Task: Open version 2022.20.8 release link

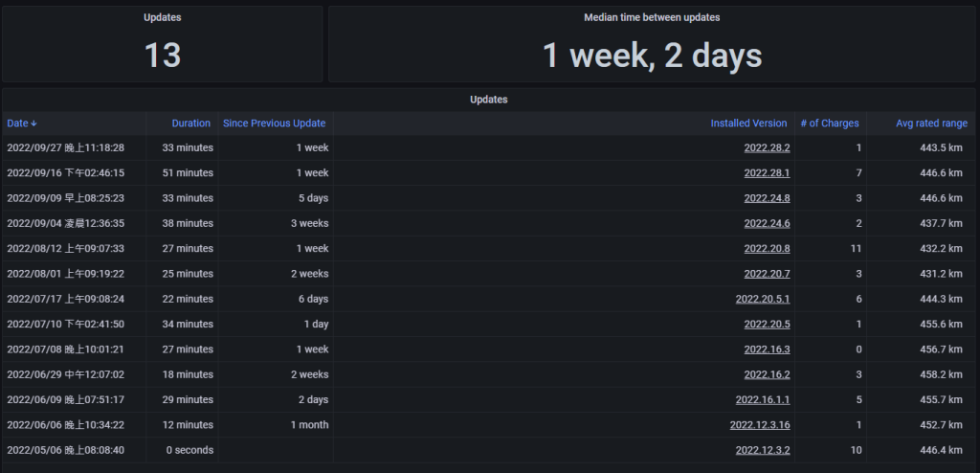Action: pyautogui.click(x=767, y=249)
